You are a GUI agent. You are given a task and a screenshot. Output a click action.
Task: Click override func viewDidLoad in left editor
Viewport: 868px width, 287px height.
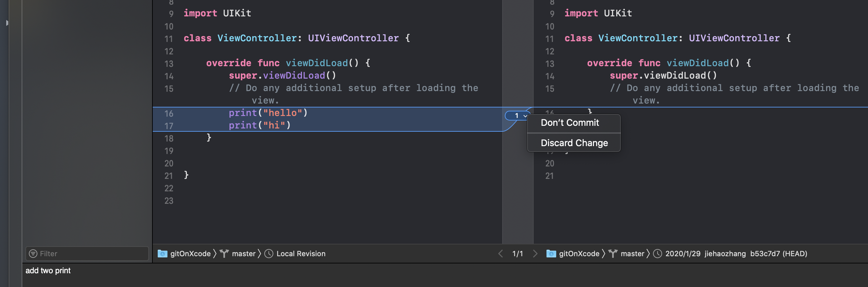(288, 63)
